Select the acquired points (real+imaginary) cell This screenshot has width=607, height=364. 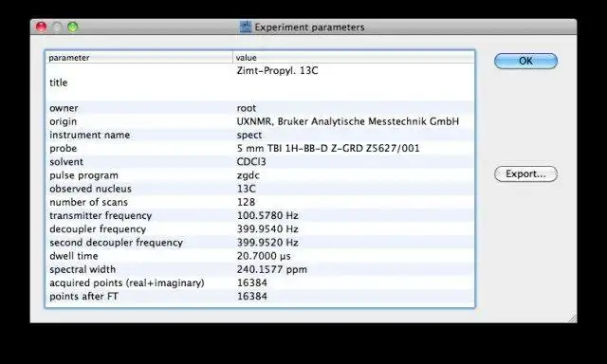click(126, 282)
